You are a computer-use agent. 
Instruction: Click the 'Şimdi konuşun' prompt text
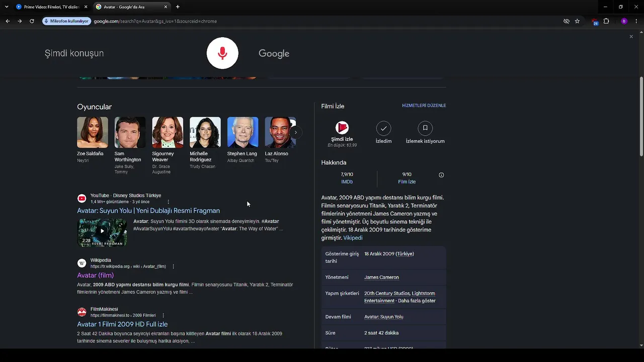(74, 53)
